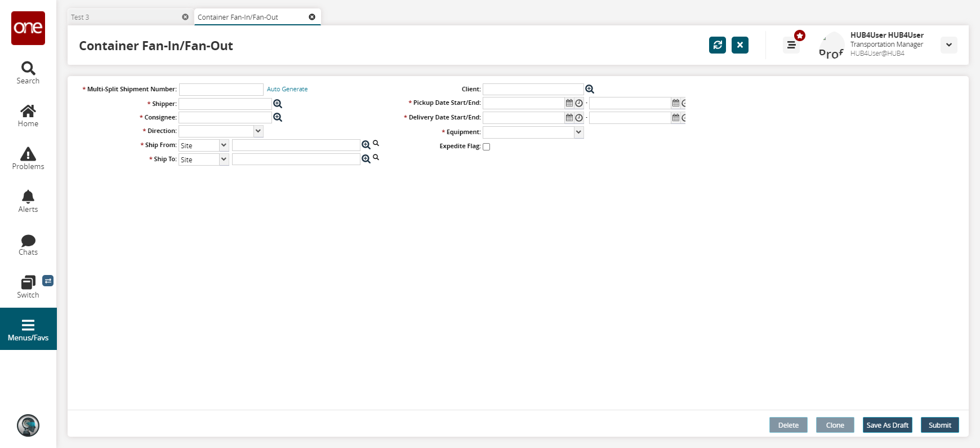Open the Problems warning icon in the sidebar
This screenshot has width=980, height=448.
coord(28,158)
